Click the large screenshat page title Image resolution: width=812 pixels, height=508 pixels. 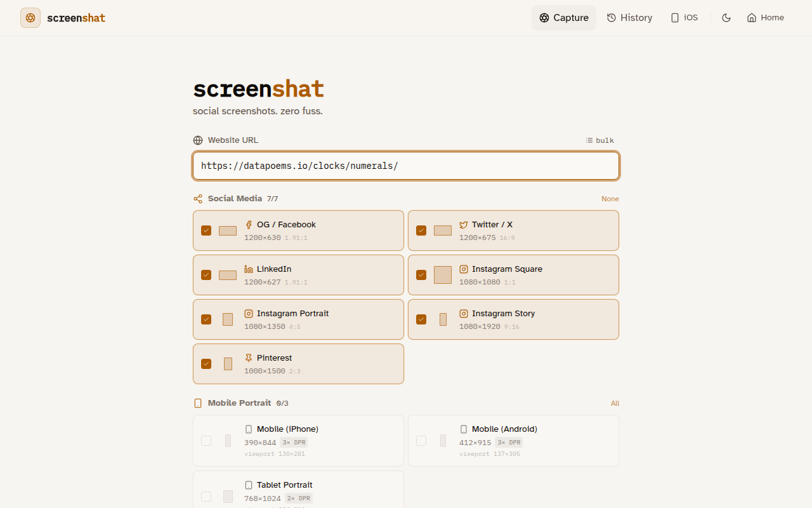click(x=259, y=89)
